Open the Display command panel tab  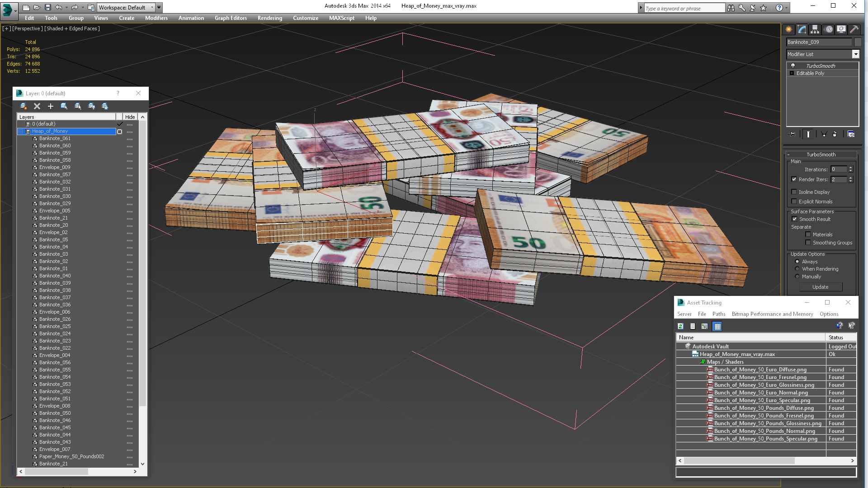point(841,29)
